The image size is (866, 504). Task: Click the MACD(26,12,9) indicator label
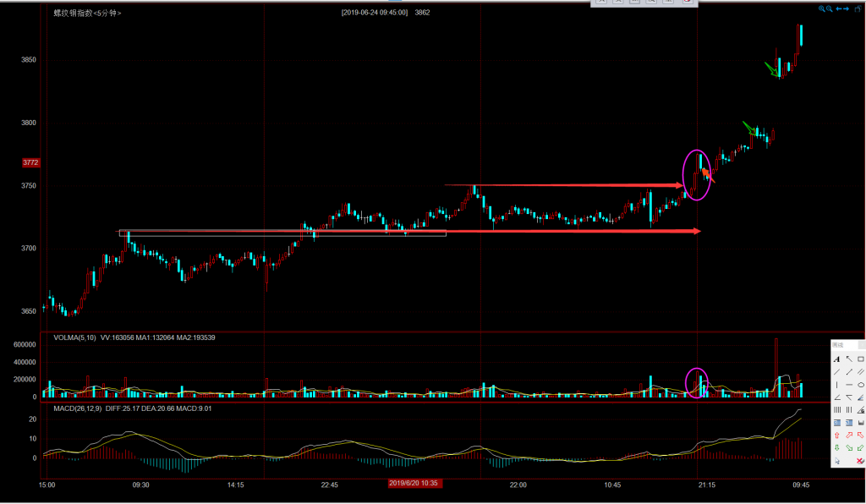pyautogui.click(x=76, y=409)
